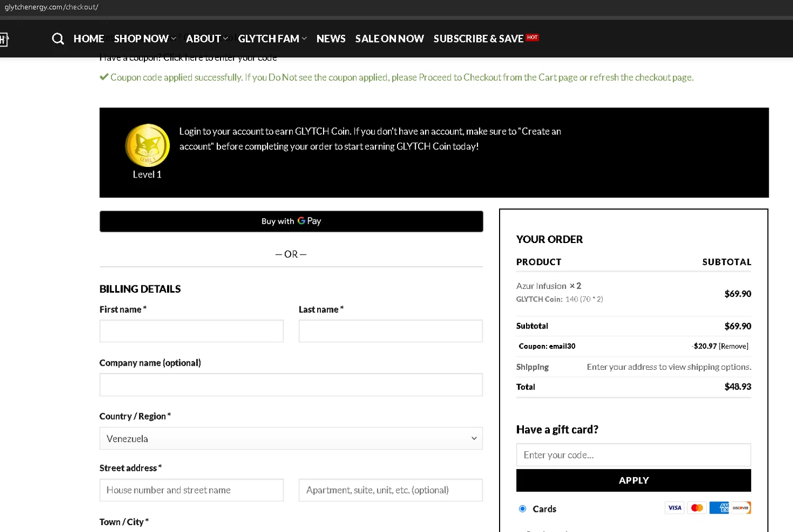Click 'Click here to enter your code' link

(x=220, y=58)
